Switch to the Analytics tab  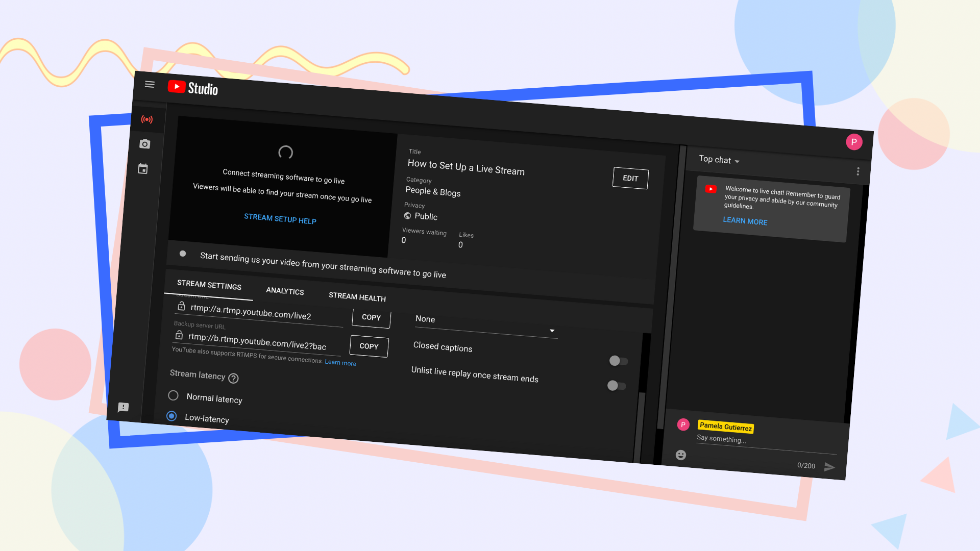click(285, 291)
